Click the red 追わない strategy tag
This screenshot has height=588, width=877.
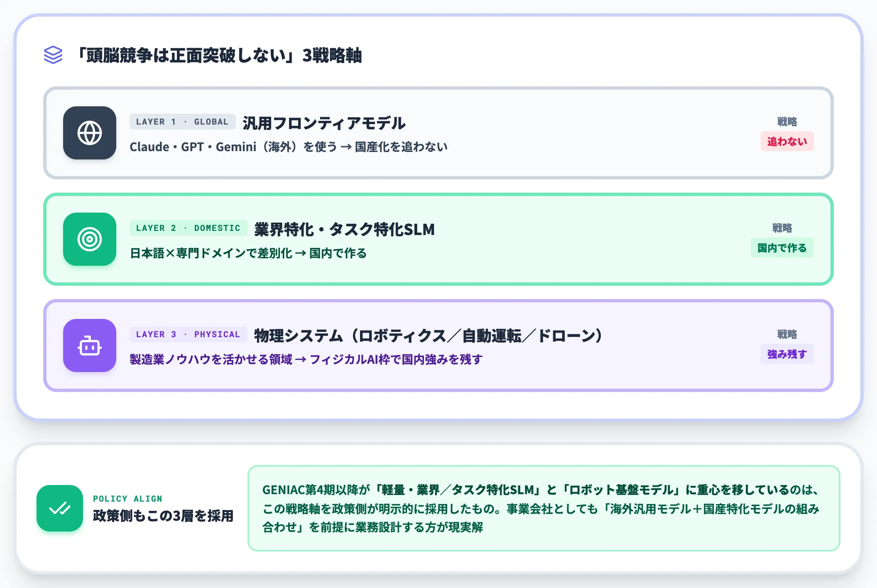click(787, 141)
